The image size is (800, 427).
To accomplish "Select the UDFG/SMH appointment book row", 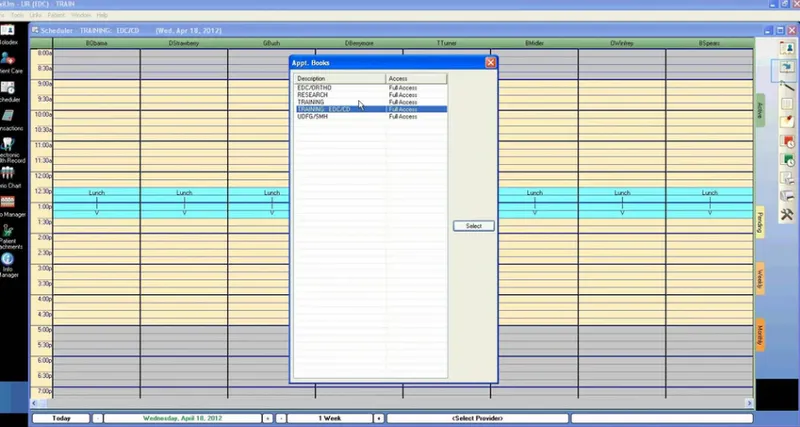I will (x=371, y=116).
